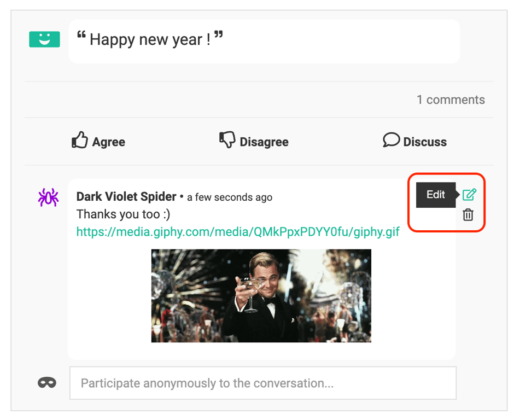Click the 'Happy new year !' quote
Screen dimensions: 520x420
pos(150,39)
